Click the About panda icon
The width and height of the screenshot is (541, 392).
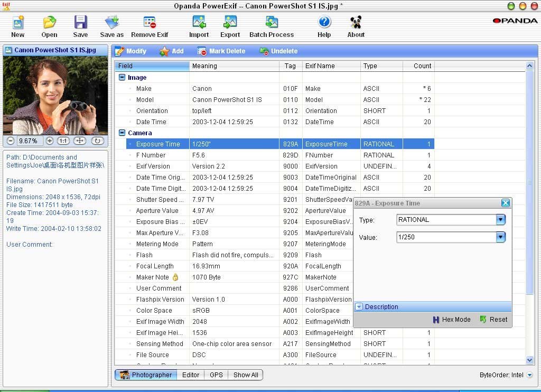356,23
